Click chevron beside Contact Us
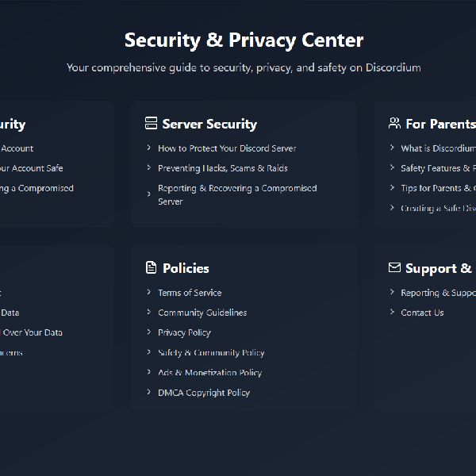 pos(392,313)
